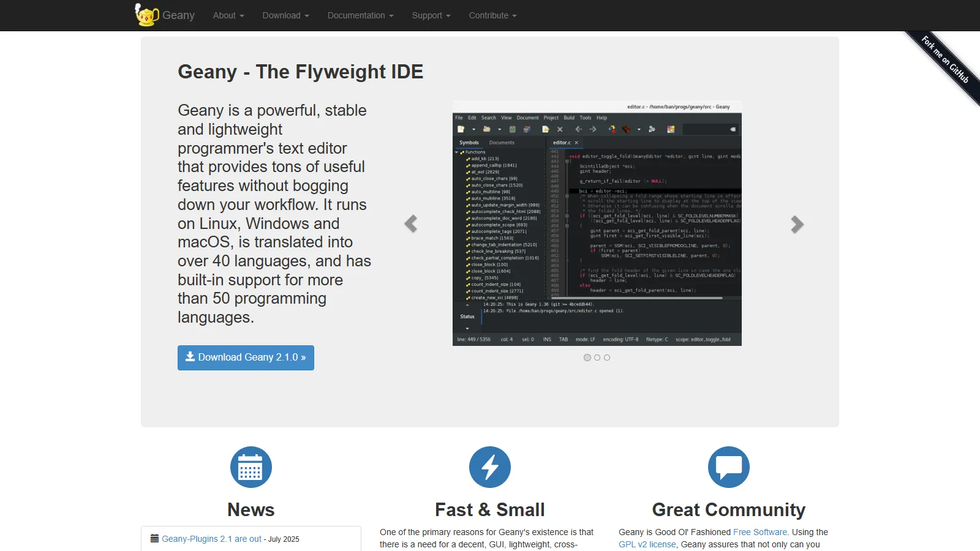980x551 pixels.
Task: Select the third carousel indicator dot
Action: click(607, 358)
